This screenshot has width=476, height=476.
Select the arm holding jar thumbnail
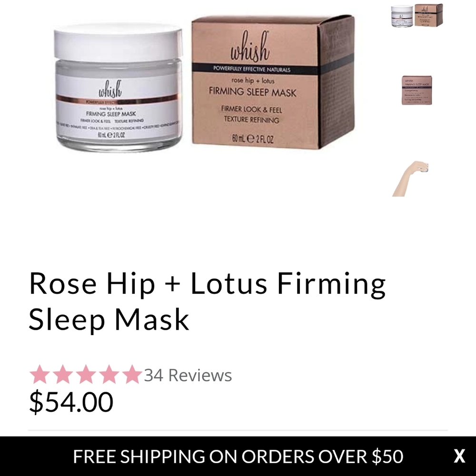tap(410, 178)
